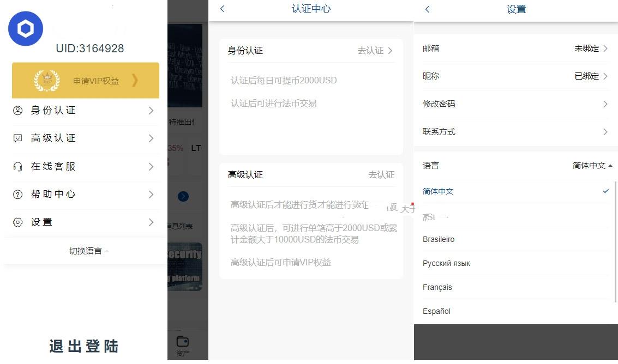Click the question mark icon for 帮助中心
The image size is (618, 364).
[x=18, y=194]
